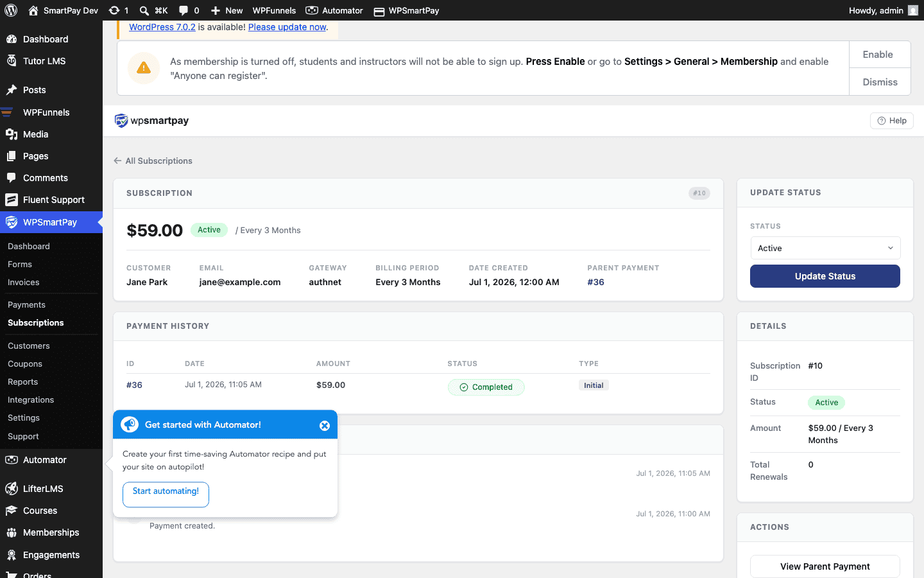
Task: Click the Help button
Action: pos(892,121)
